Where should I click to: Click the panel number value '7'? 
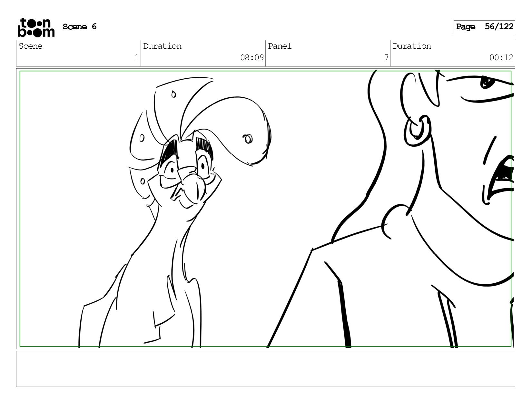click(386, 58)
